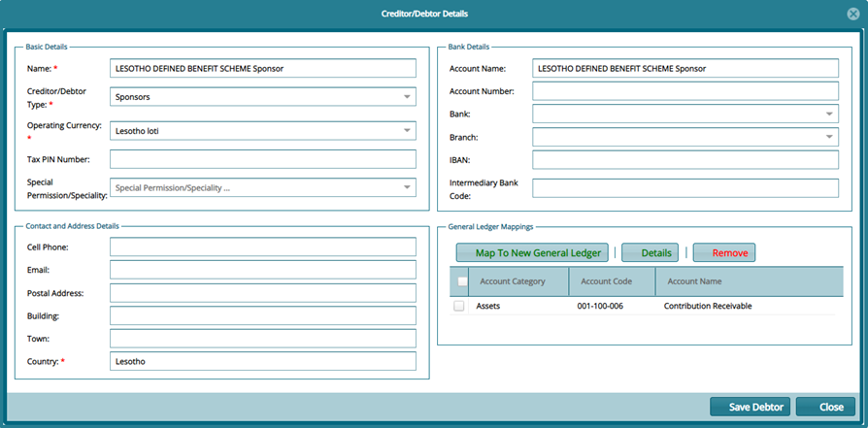This screenshot has width=868, height=428.
Task: Click the Account Code column header
Action: click(x=612, y=281)
